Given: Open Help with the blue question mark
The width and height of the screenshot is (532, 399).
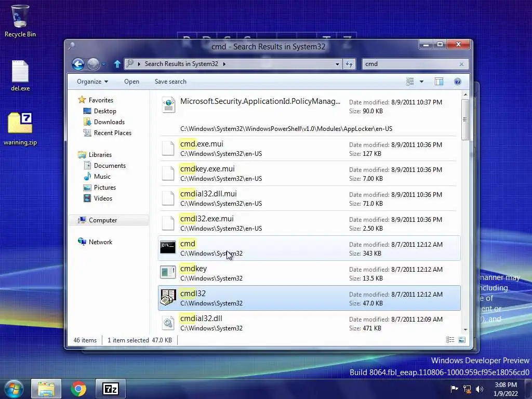Looking at the screenshot, I should coord(457,82).
